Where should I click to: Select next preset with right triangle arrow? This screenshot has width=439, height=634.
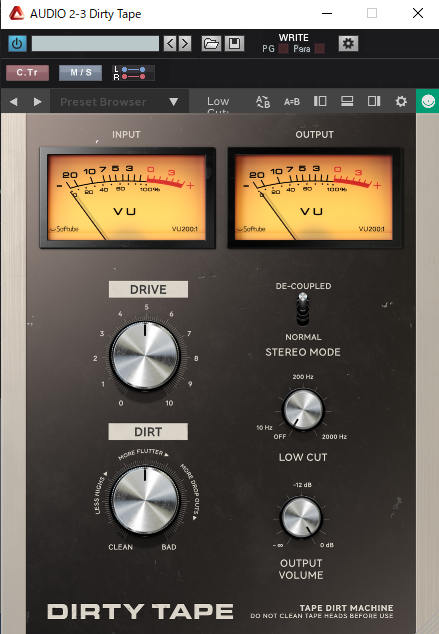(38, 101)
